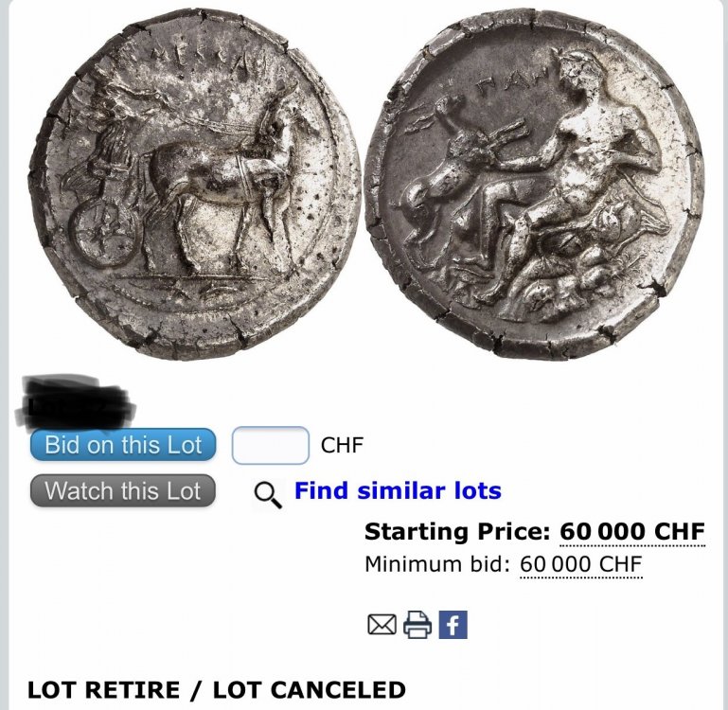Click the envelope email share icon
Image resolution: width=728 pixels, height=710 pixels.
point(382,625)
